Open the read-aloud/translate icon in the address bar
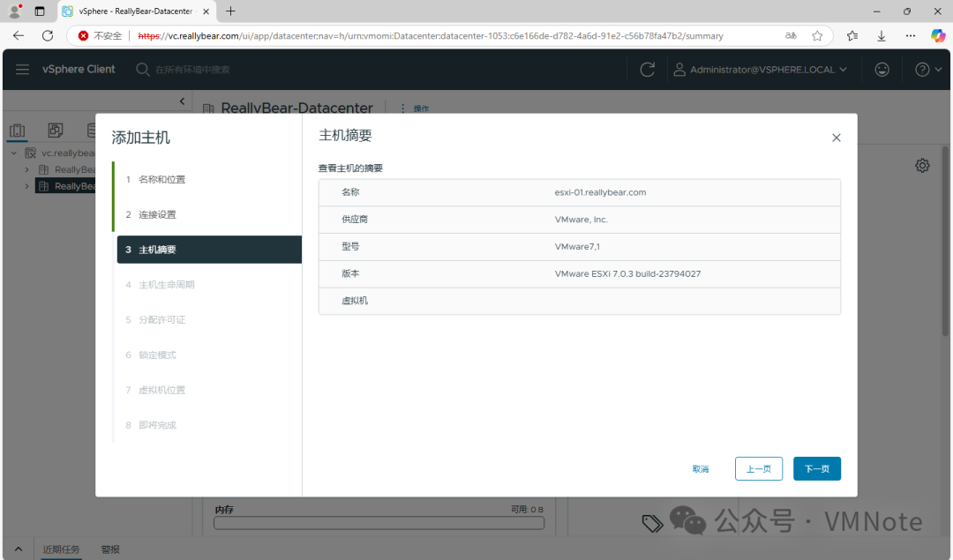953x560 pixels. coord(790,36)
